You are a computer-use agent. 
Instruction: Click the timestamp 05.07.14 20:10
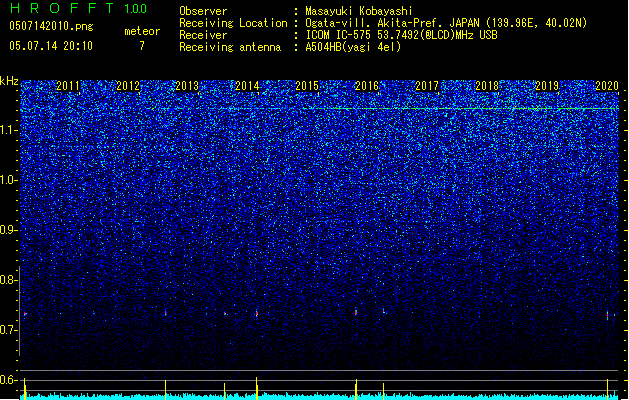coord(51,46)
